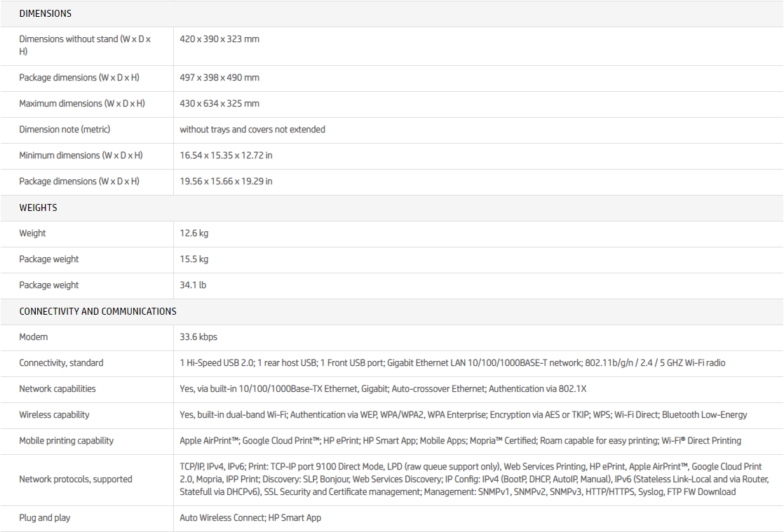Click the 'Network capabilities' row label
Image resolution: width=784 pixels, height=532 pixels.
point(58,389)
